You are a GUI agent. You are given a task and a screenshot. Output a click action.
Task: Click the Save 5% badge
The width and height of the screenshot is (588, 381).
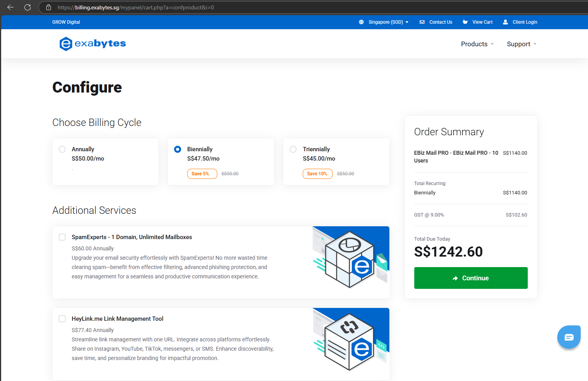[202, 174]
